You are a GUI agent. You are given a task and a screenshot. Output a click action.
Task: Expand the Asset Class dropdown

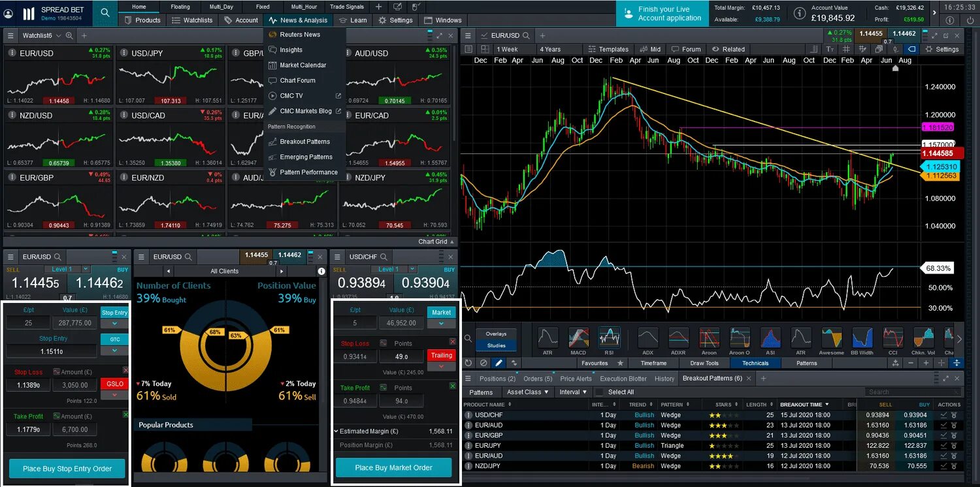click(527, 392)
